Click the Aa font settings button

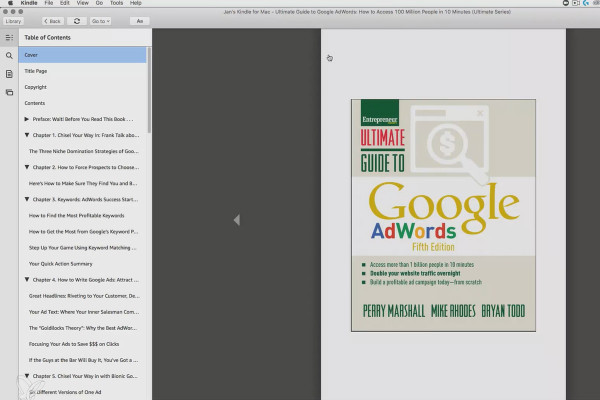[x=140, y=21]
